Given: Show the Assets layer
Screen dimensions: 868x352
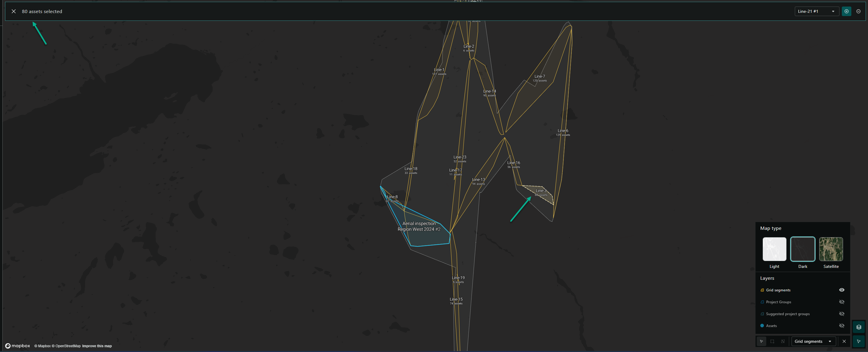Looking at the screenshot, I should point(842,326).
